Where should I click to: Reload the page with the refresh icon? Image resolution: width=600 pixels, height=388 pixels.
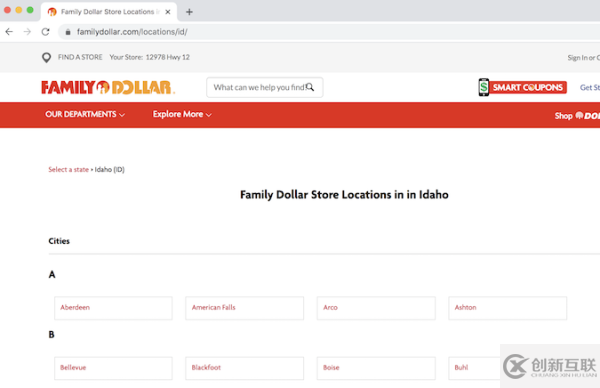(46, 32)
